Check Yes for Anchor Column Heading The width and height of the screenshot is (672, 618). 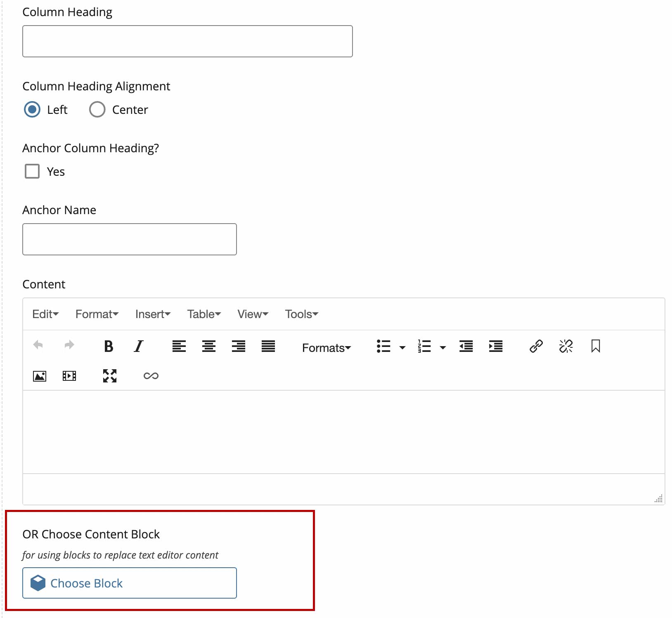pos(32,171)
